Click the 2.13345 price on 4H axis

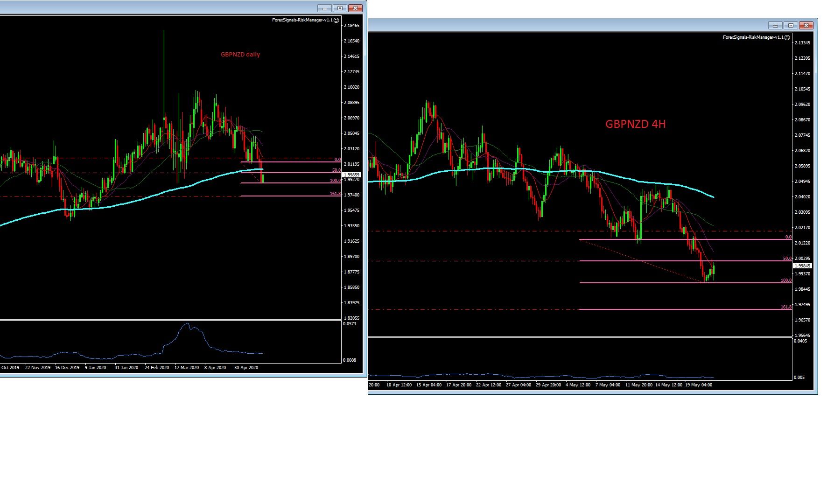(x=802, y=43)
